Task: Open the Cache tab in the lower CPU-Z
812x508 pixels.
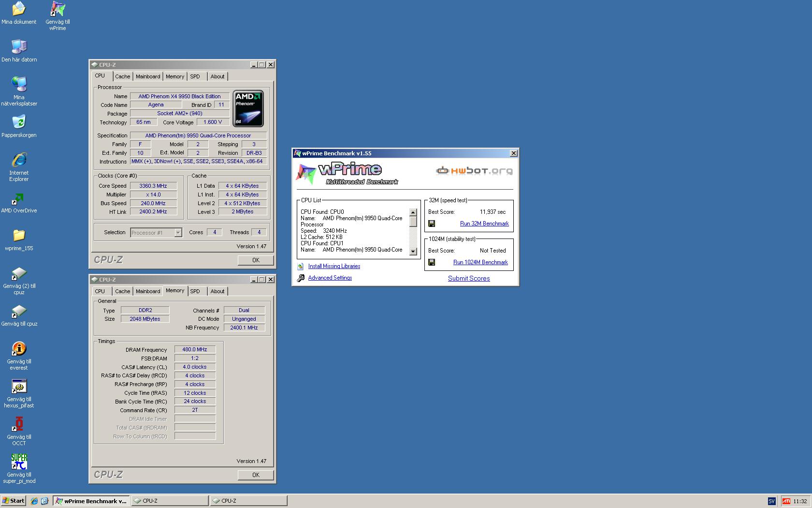Action: [122, 291]
